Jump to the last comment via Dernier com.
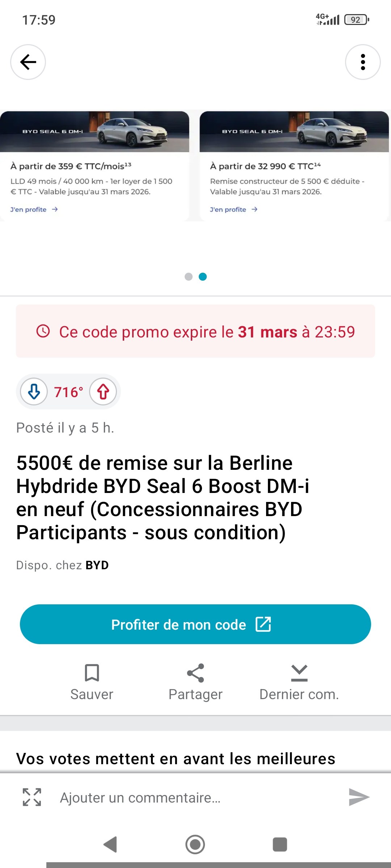391x868 pixels. tap(299, 682)
